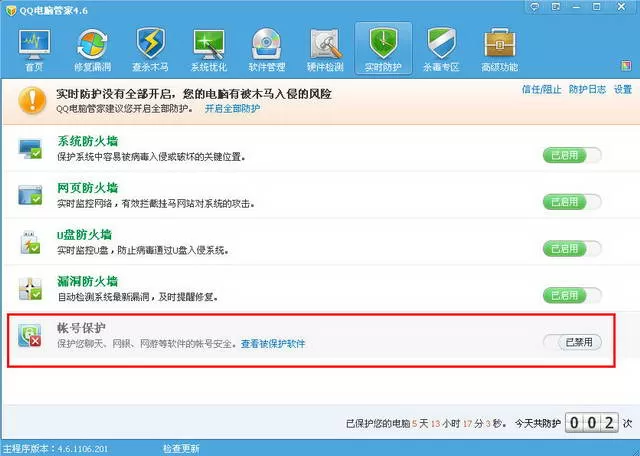Open 防护日志 link
This screenshot has height=456, width=640.
coord(587,89)
